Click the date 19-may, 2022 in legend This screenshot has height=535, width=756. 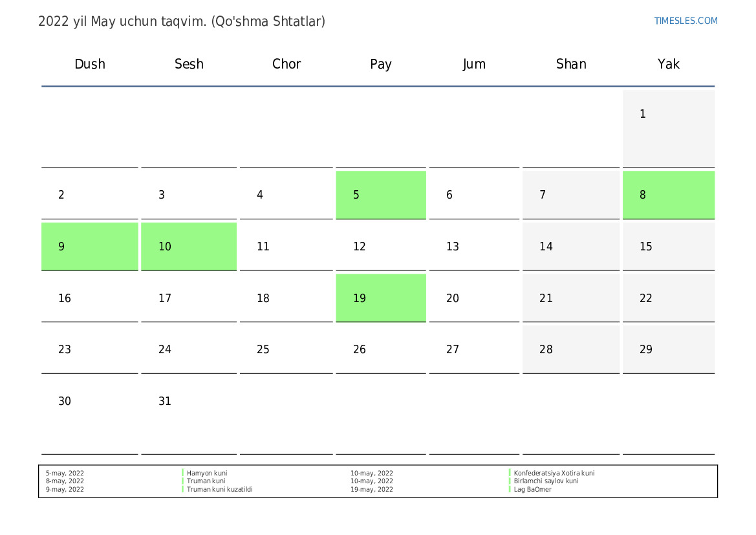click(371, 490)
